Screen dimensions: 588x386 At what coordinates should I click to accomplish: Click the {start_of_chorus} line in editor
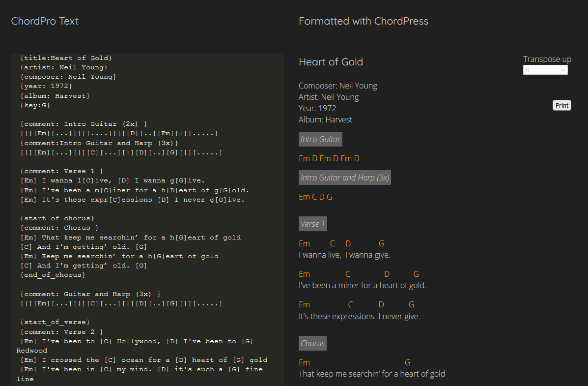(57, 218)
